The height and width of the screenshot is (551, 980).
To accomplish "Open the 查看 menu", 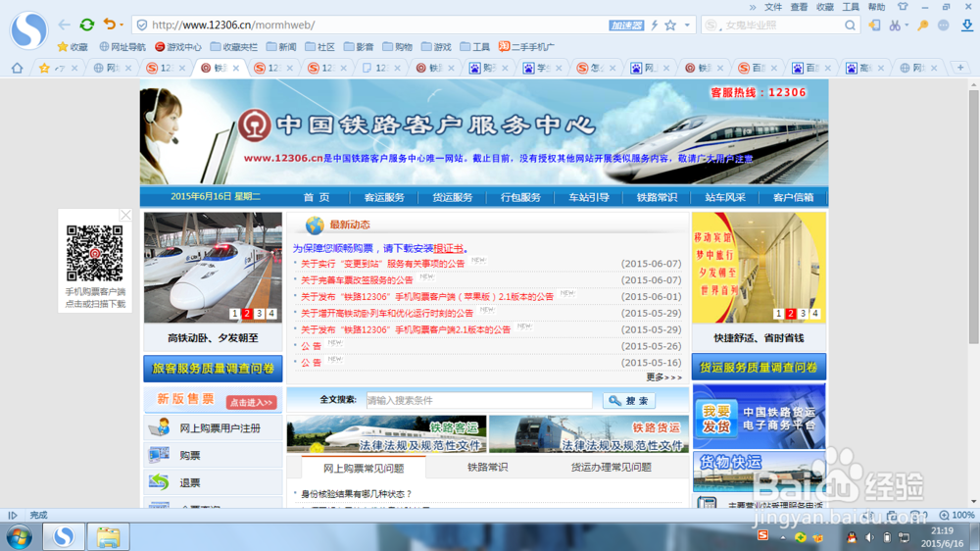I will coord(799,7).
